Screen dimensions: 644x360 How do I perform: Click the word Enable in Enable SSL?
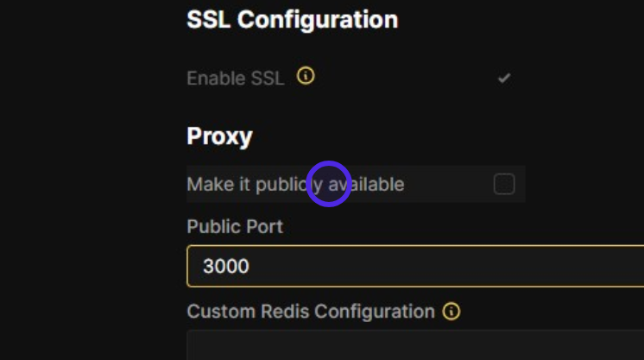coord(216,78)
